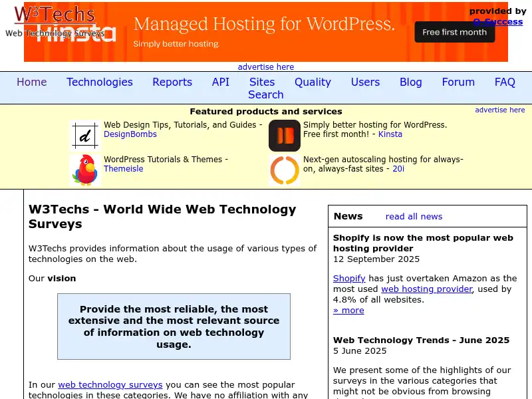Open the Reports section
The width and height of the screenshot is (532, 399).
pyautogui.click(x=172, y=82)
